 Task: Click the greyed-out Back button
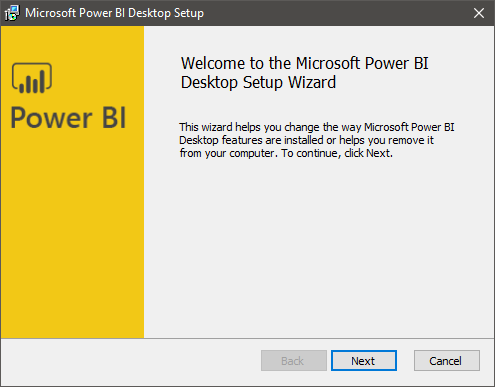point(294,360)
